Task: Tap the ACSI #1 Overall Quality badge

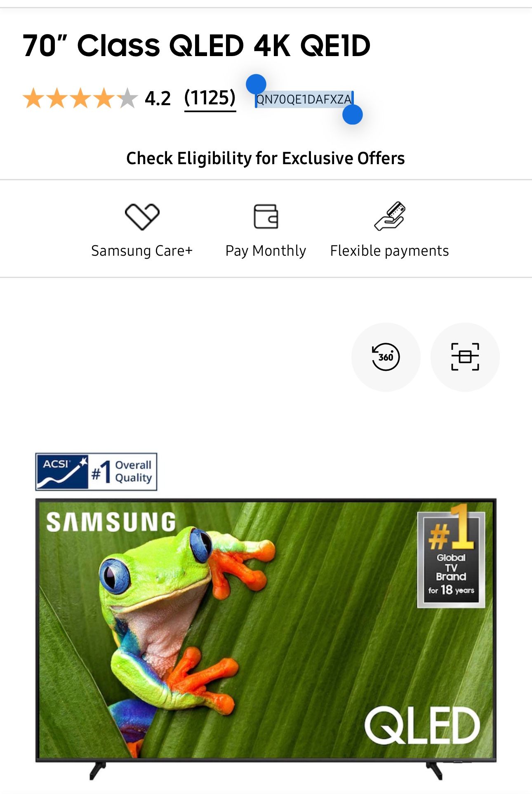Action: (x=96, y=472)
